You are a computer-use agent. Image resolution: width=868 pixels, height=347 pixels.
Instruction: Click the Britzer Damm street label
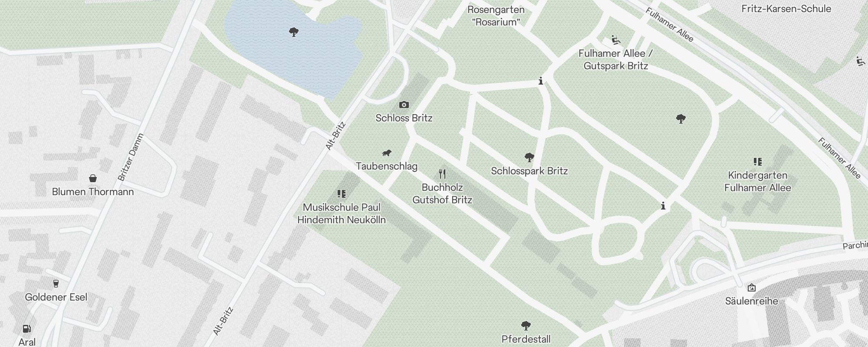point(131,157)
